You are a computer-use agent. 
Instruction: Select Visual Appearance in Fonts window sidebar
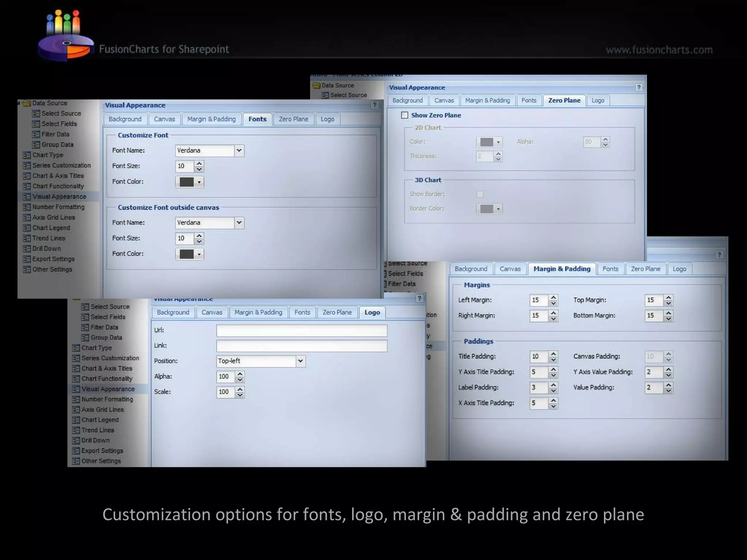click(59, 197)
